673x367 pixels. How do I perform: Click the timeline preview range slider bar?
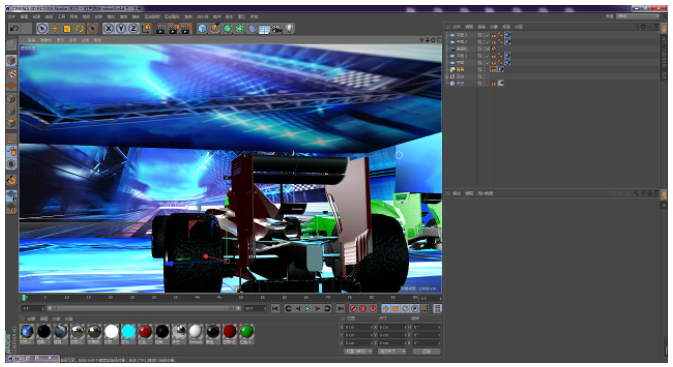click(144, 309)
